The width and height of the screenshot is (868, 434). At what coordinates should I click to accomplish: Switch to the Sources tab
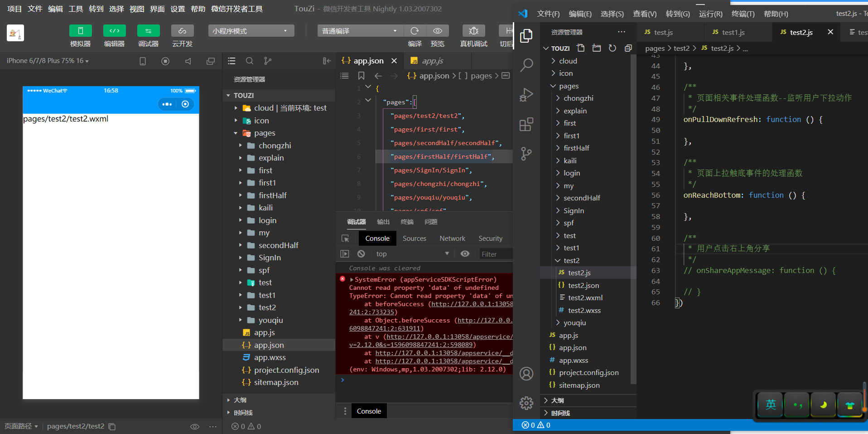415,239
